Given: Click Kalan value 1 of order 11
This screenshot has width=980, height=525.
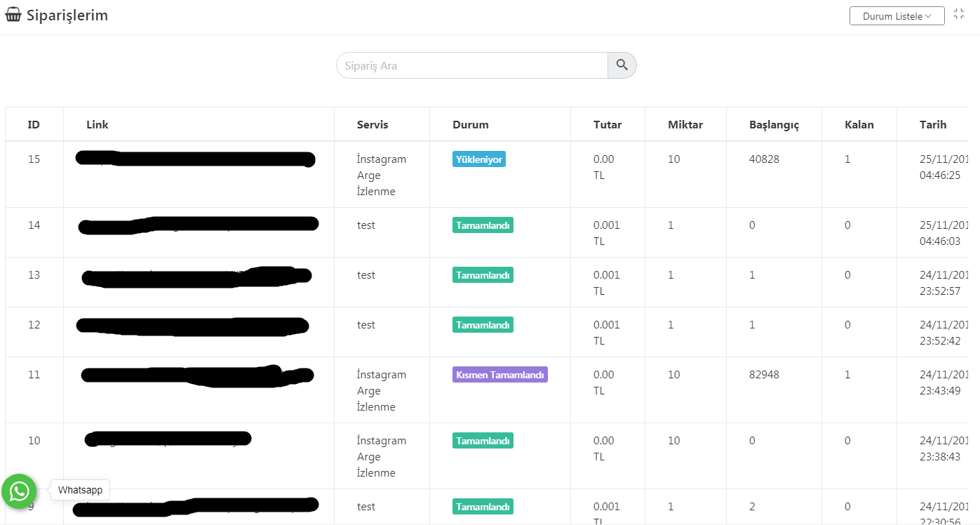Looking at the screenshot, I should (x=847, y=375).
